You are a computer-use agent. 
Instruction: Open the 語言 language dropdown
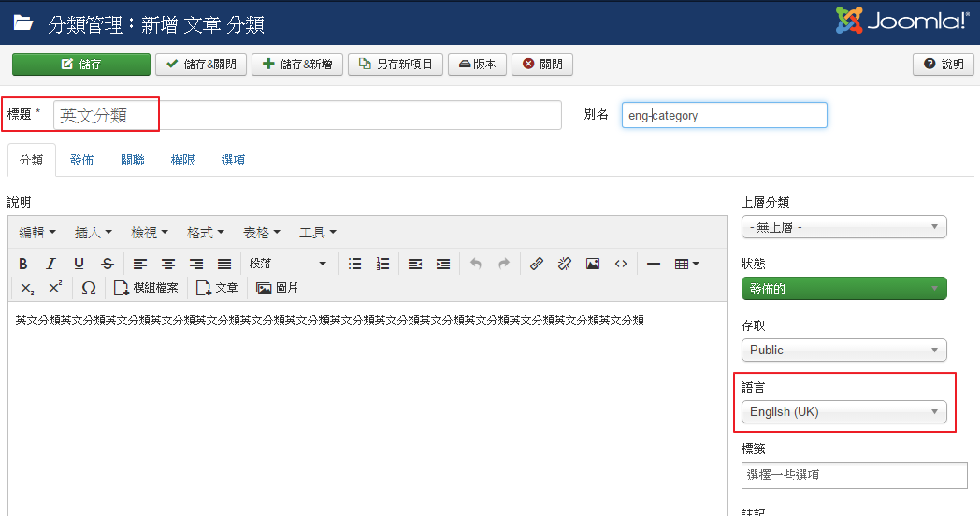(x=843, y=412)
